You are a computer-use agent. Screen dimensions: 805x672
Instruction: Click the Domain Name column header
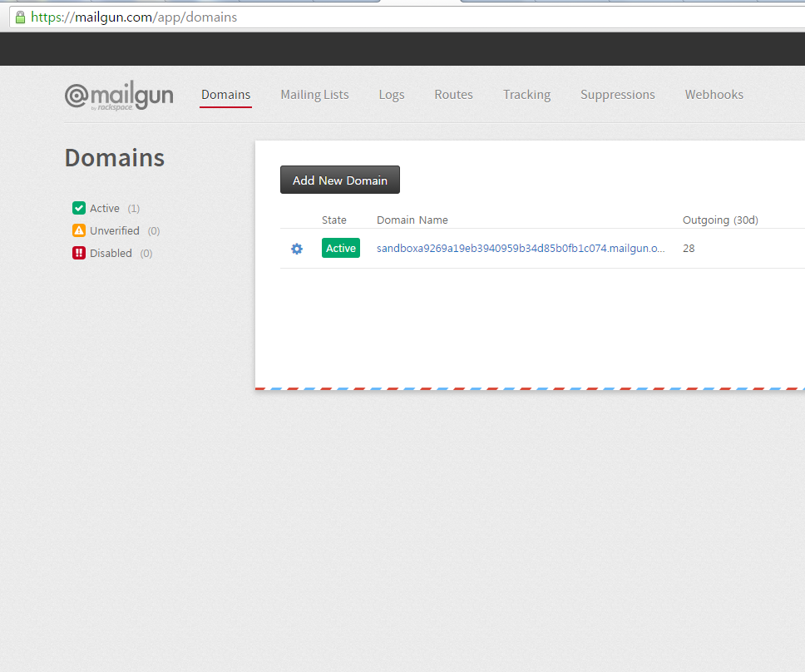tap(412, 220)
